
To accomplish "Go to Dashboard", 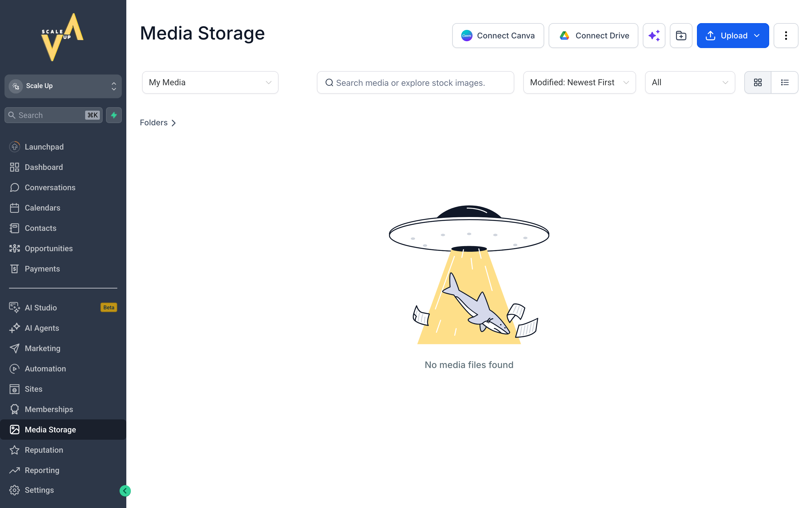I will point(63,167).
